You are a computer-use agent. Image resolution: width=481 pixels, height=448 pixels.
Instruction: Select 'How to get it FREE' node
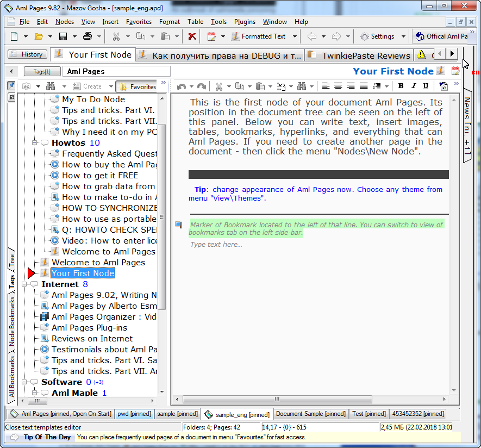[100, 176]
